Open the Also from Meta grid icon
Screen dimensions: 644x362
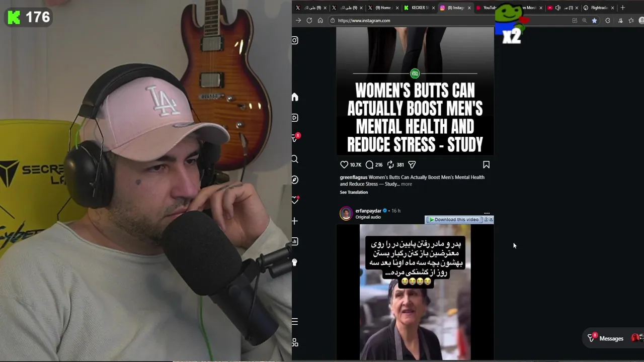[295, 342]
